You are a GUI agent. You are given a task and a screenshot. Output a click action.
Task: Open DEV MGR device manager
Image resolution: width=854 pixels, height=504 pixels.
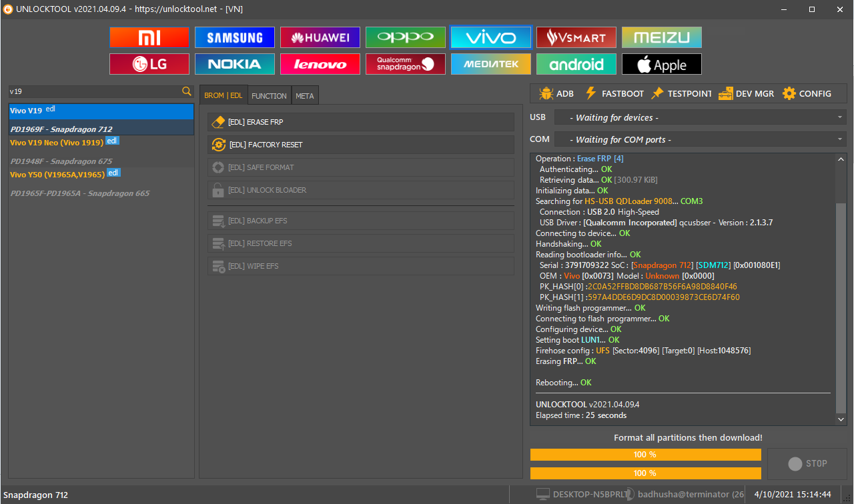(x=746, y=93)
